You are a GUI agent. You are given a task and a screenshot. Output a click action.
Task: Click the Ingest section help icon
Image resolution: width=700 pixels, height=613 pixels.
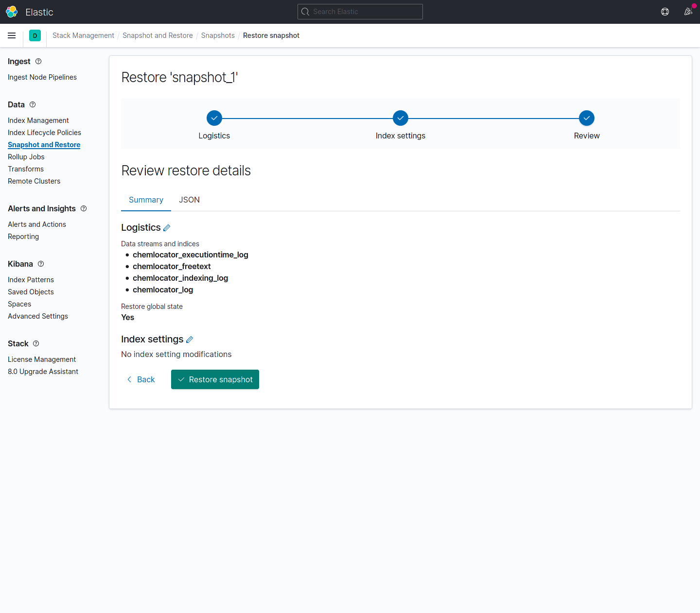tap(38, 61)
